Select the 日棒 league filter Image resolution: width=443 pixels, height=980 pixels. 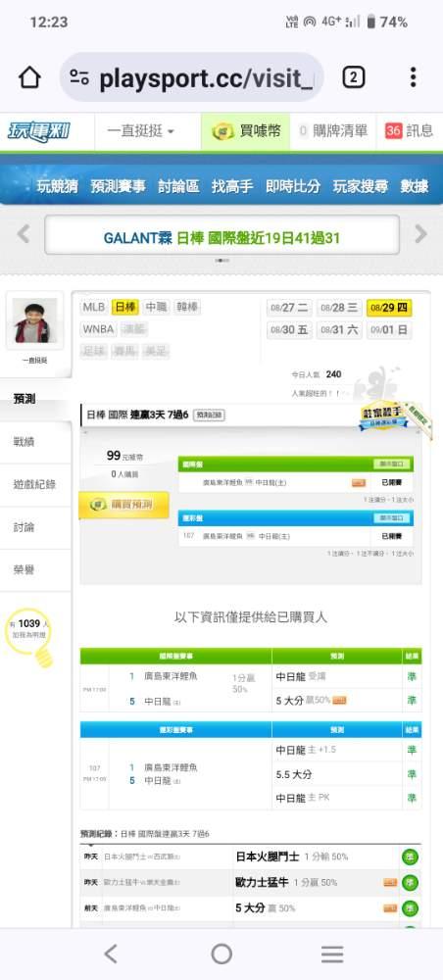coord(125,307)
